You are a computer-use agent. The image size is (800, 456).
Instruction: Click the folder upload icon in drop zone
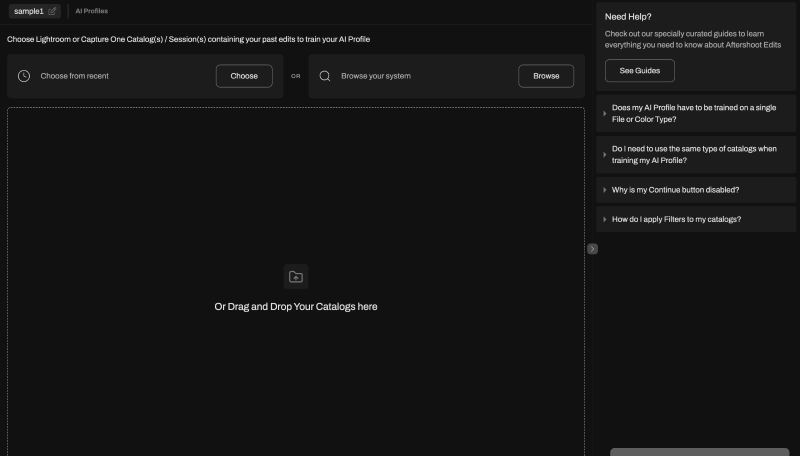296,277
